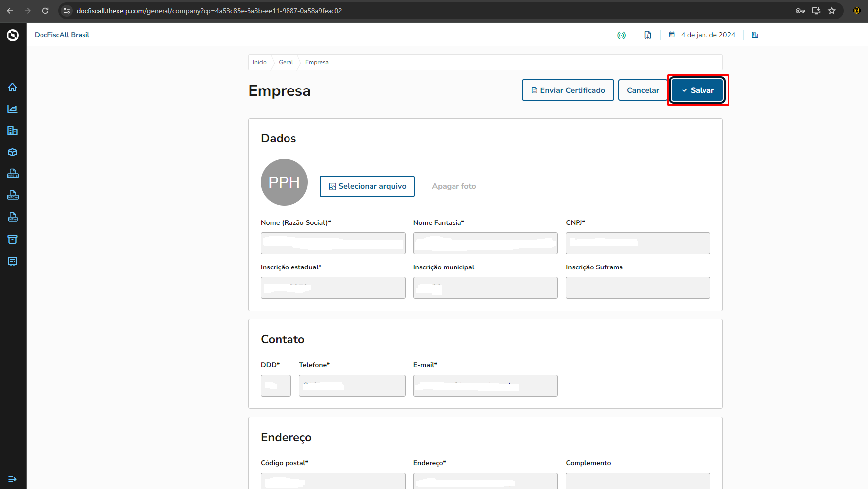This screenshot has height=489, width=868.
Task: Click the address bar URL
Action: click(209, 11)
